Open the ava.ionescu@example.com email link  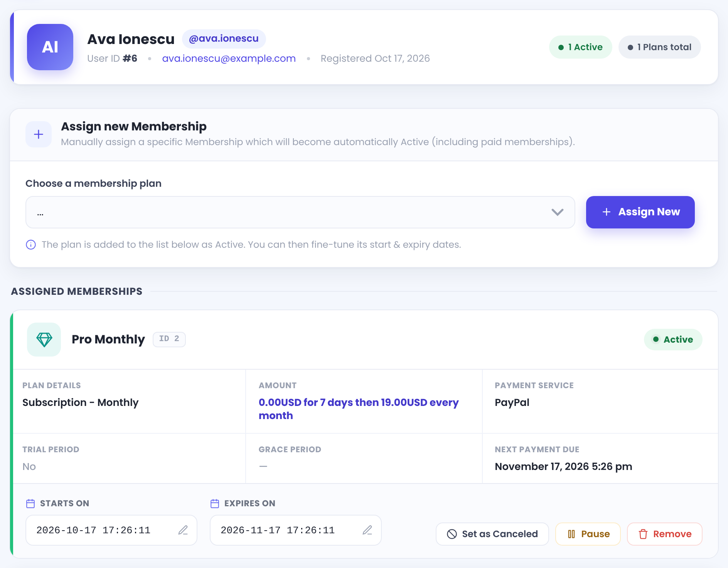[x=229, y=59]
